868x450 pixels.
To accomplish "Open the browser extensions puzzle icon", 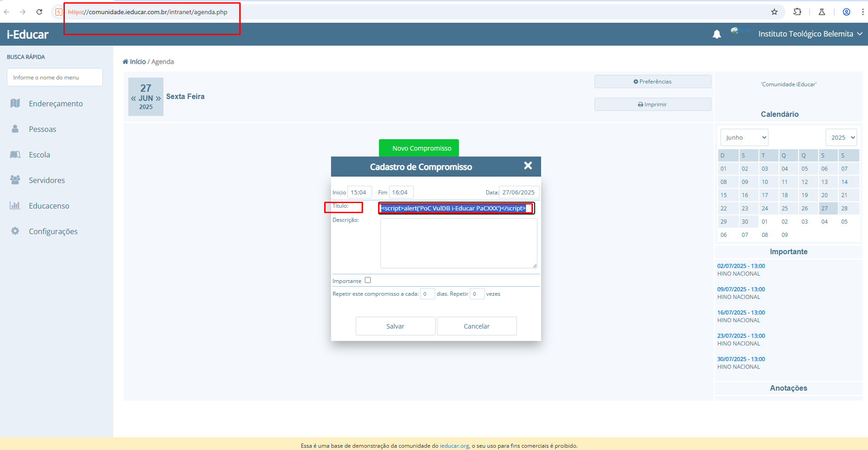I will click(797, 12).
